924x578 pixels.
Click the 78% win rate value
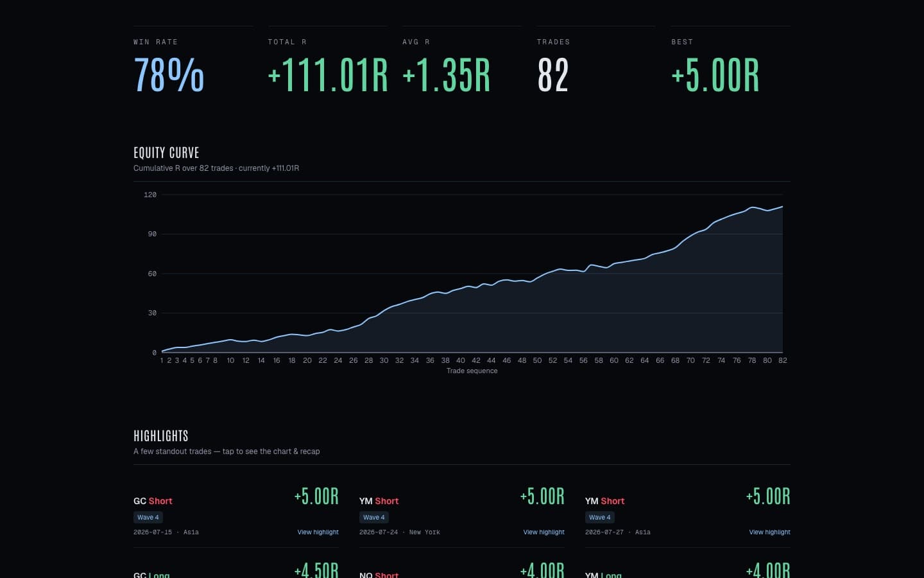tap(169, 75)
